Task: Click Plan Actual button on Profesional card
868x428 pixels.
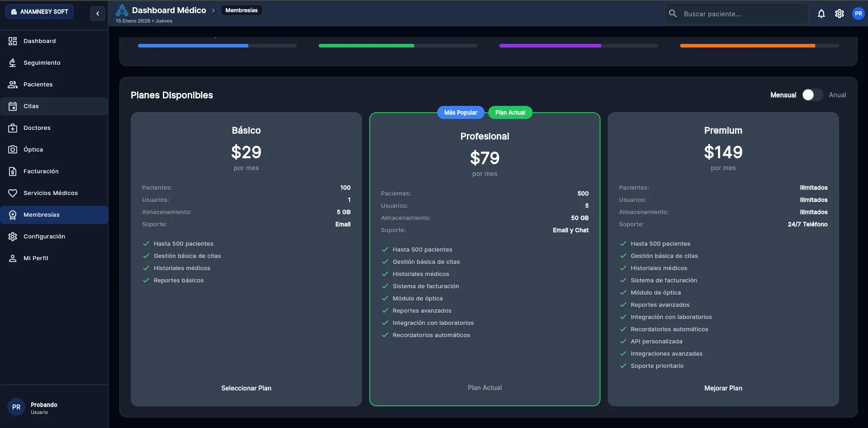Action: [x=485, y=388]
